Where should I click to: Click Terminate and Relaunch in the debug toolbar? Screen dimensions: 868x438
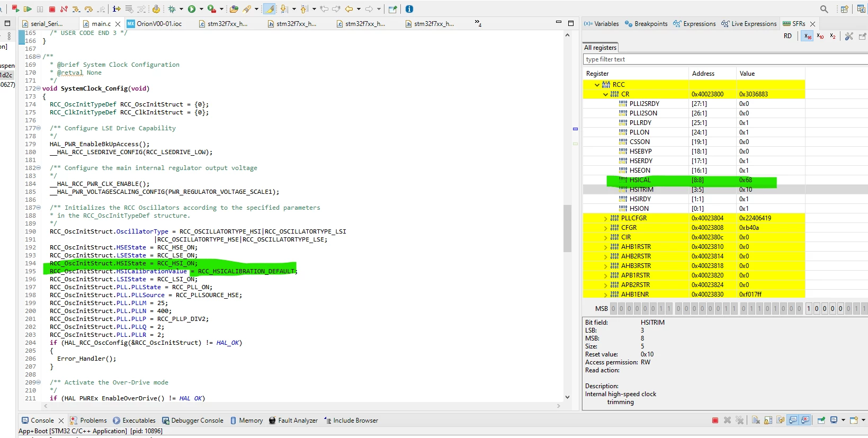(16, 9)
